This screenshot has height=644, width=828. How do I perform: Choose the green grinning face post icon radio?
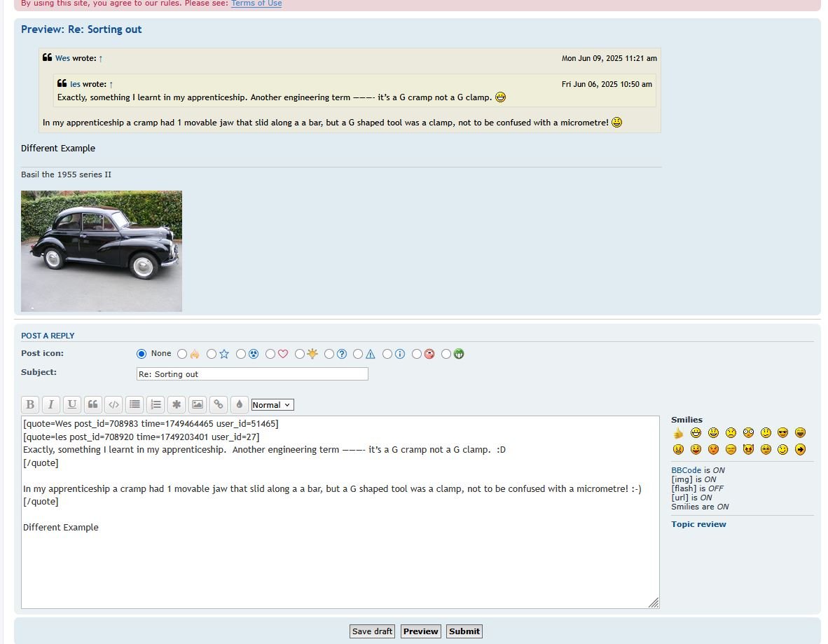point(446,354)
